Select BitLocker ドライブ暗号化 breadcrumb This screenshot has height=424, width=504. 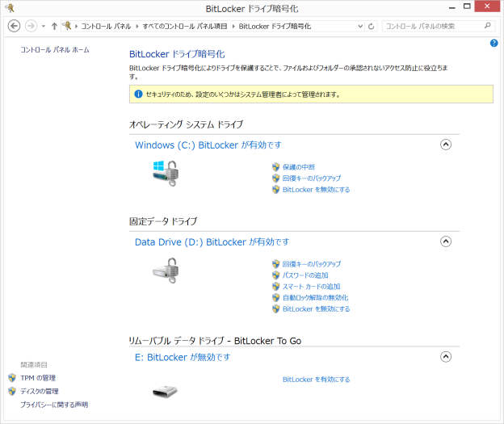[275, 27]
